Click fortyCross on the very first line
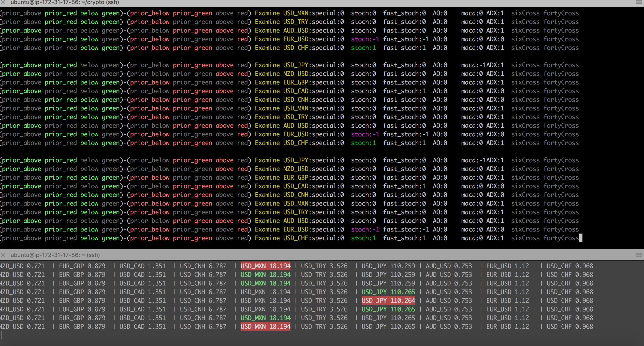This screenshot has height=346, width=644. [x=561, y=13]
